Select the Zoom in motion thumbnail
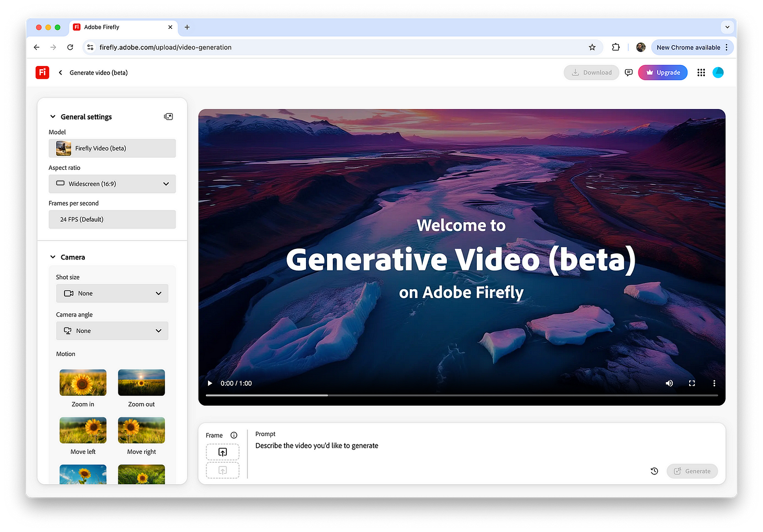Screen dimensions: 763x532 tap(83, 383)
